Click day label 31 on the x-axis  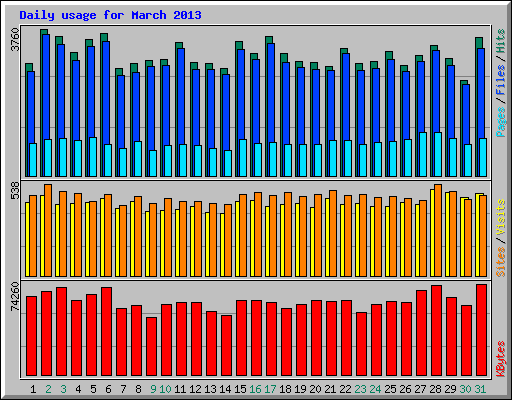point(480,389)
